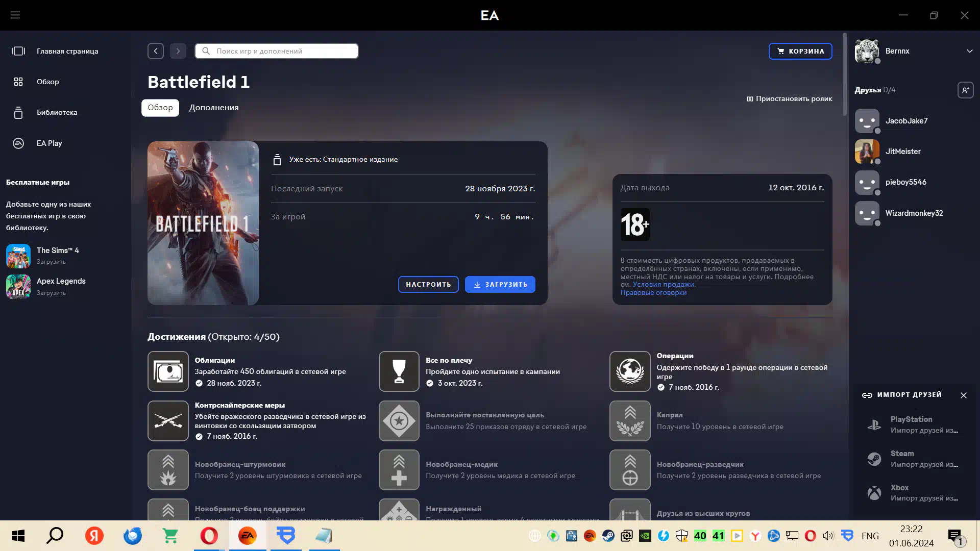
Task: Click Новобранец-медик cross icon
Action: pos(399,470)
